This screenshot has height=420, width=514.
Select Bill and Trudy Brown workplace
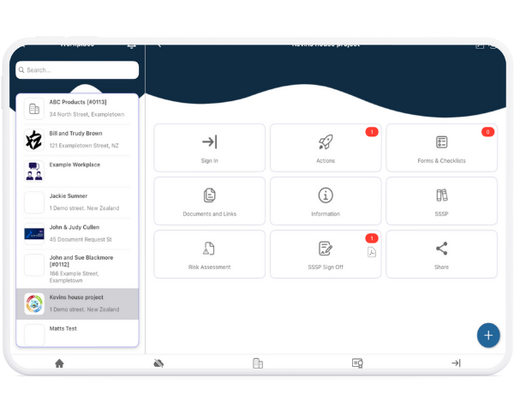(77, 140)
